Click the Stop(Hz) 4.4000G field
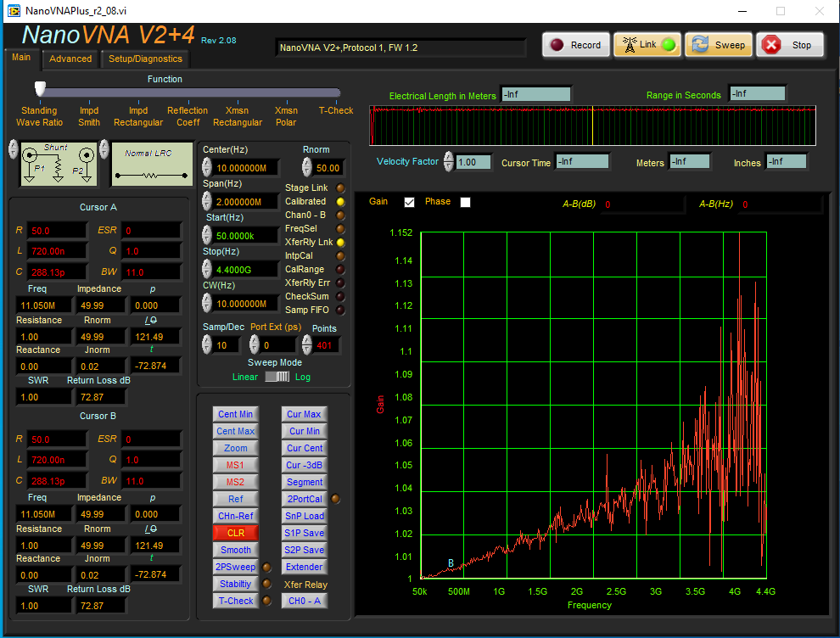This screenshot has width=840, height=638. (x=246, y=270)
